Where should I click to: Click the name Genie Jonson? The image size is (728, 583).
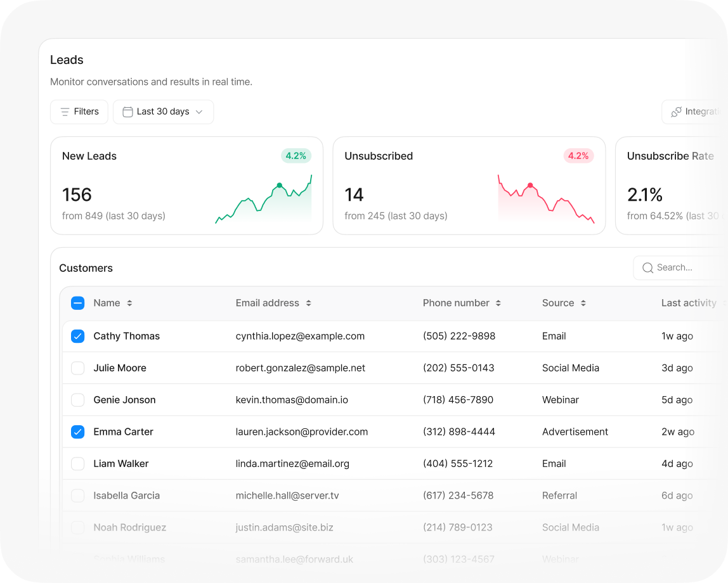124,400
